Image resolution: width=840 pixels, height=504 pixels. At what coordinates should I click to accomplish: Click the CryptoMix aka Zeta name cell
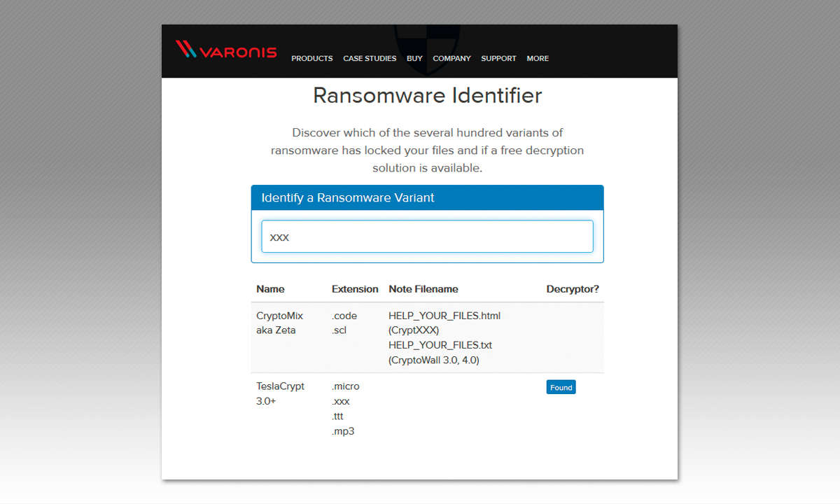[280, 323]
